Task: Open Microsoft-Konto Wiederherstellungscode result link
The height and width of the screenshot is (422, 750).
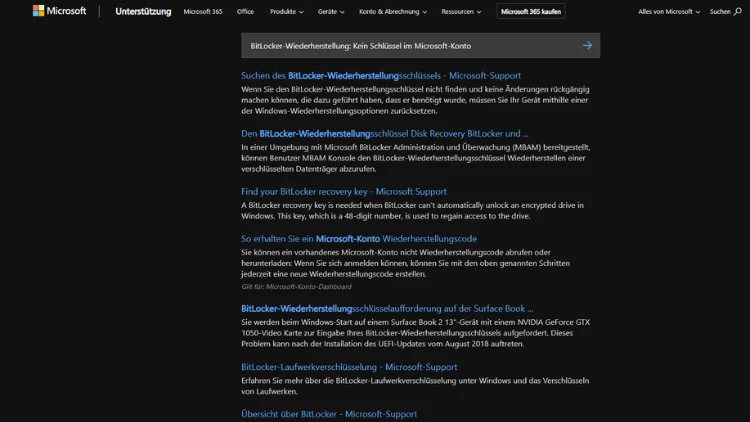Action: (x=359, y=238)
